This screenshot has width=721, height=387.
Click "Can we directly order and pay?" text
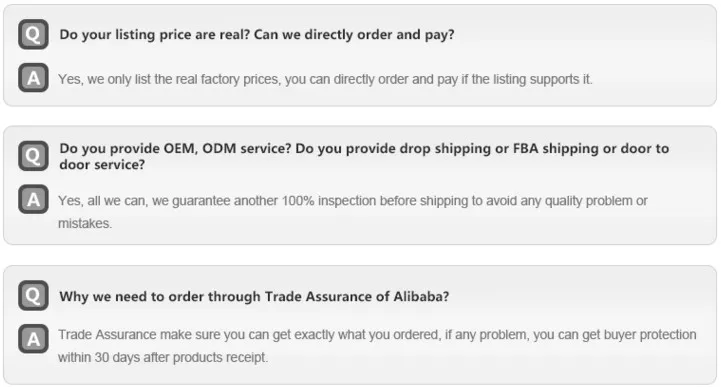tap(354, 34)
